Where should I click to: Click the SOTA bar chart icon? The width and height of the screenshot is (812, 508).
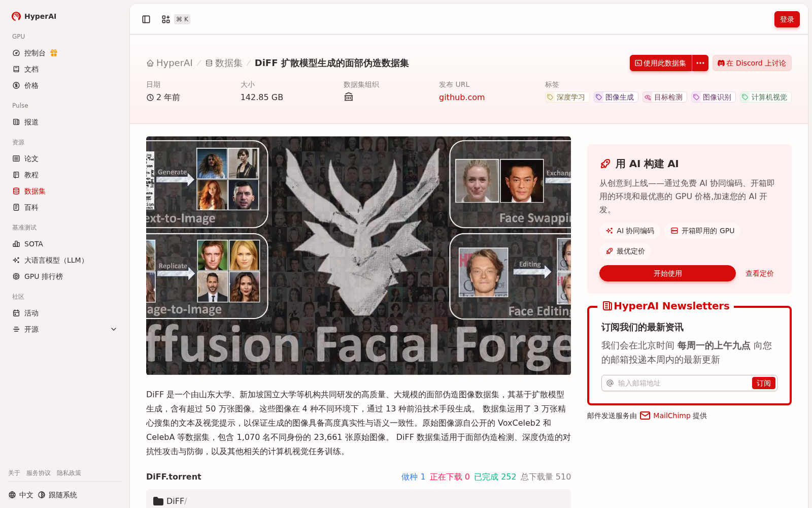click(x=16, y=244)
